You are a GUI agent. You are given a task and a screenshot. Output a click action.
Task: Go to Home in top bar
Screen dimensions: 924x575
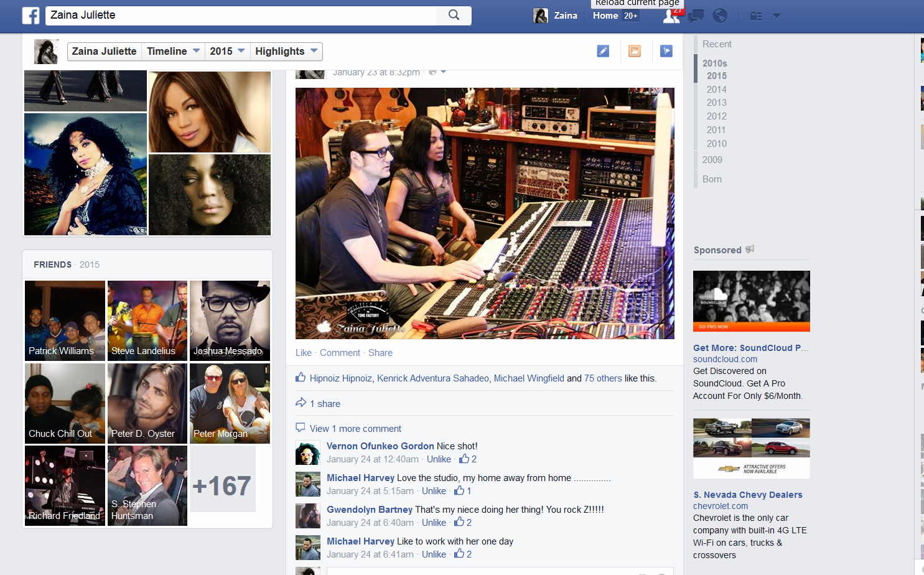tap(605, 16)
